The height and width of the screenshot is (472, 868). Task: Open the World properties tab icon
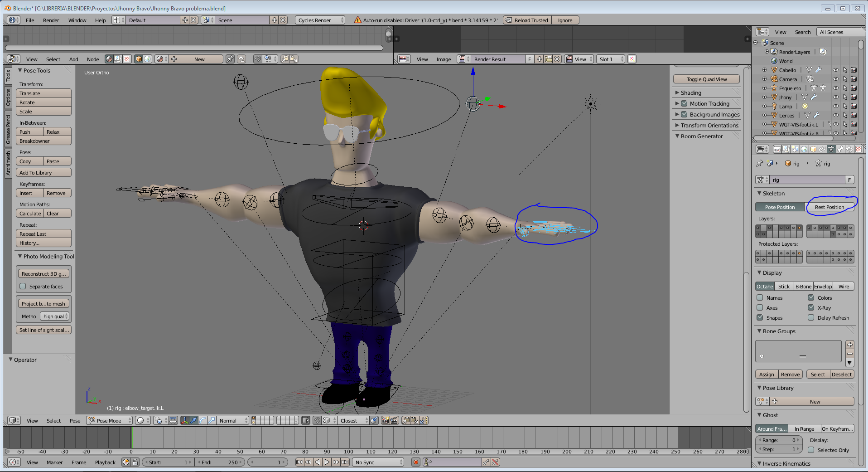coord(804,149)
